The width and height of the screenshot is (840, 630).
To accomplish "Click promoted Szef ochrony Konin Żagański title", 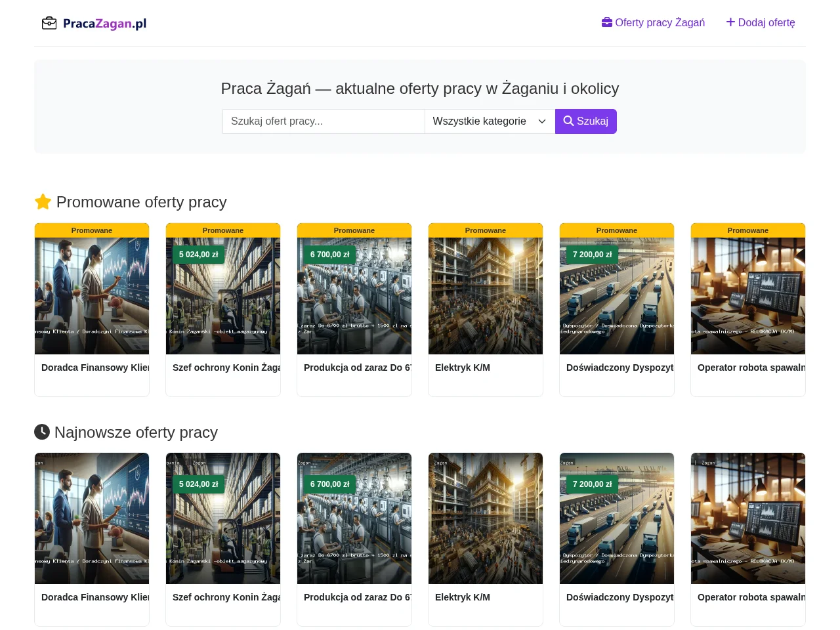I will coord(226,367).
